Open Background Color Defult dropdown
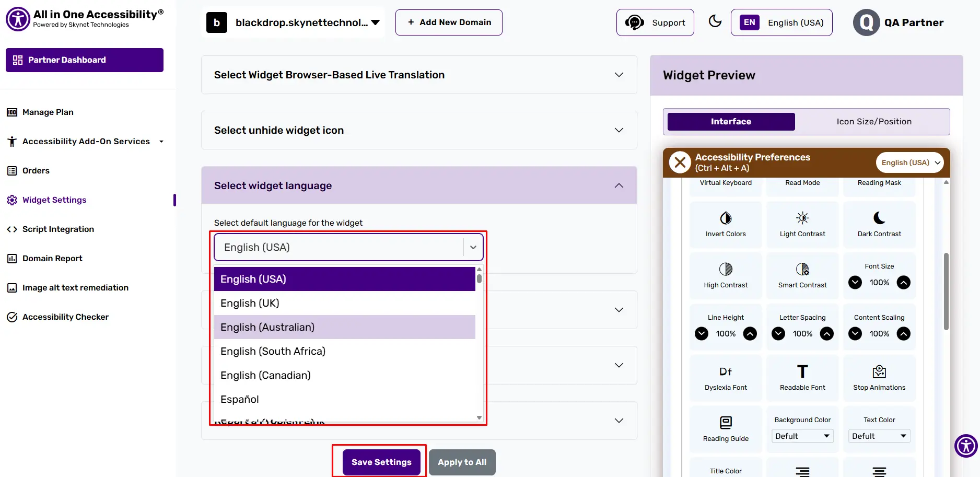 [802, 436]
